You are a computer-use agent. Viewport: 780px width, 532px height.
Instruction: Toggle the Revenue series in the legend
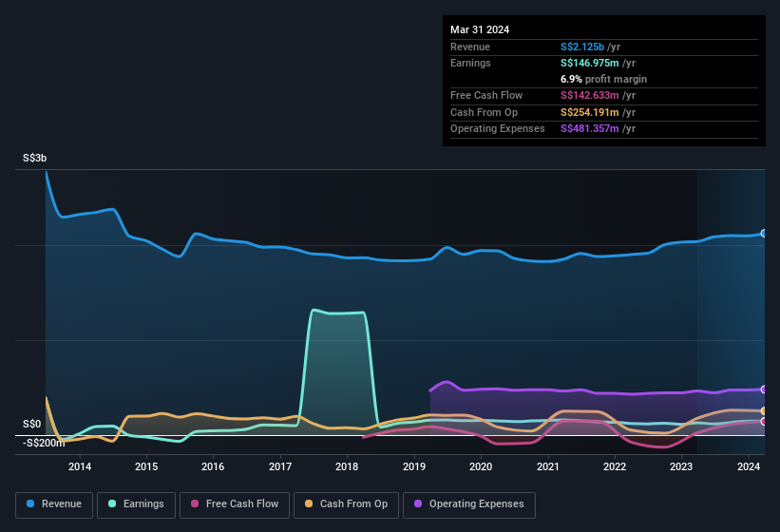click(x=53, y=503)
